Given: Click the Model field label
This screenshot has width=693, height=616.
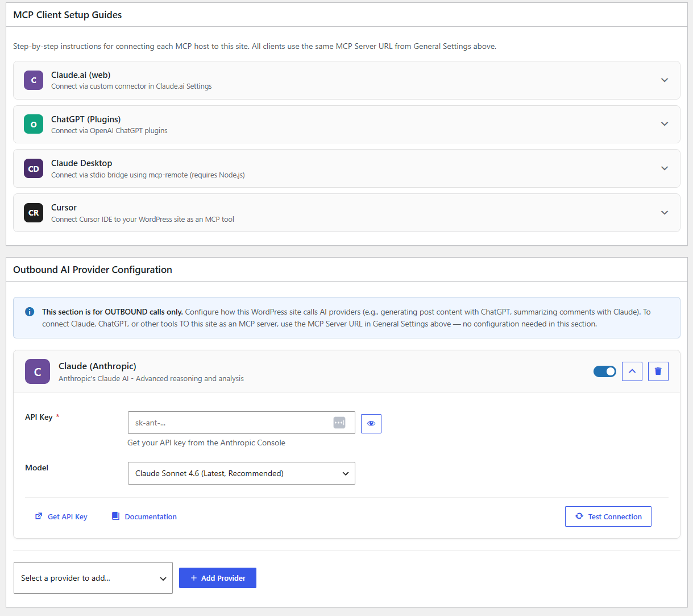Looking at the screenshot, I should point(37,468).
